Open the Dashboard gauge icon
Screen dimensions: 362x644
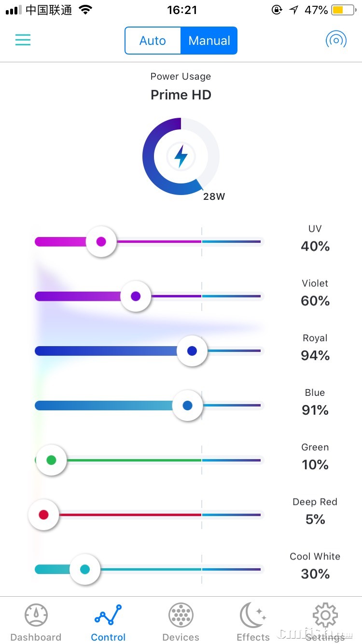pos(36,615)
